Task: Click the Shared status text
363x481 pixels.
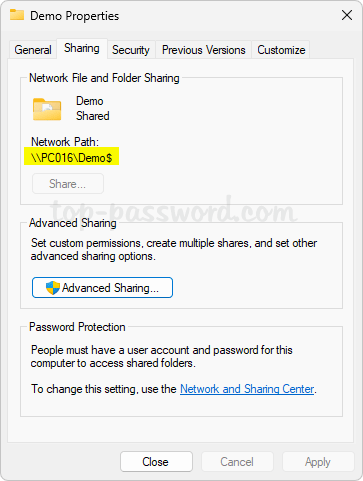Action: [93, 116]
